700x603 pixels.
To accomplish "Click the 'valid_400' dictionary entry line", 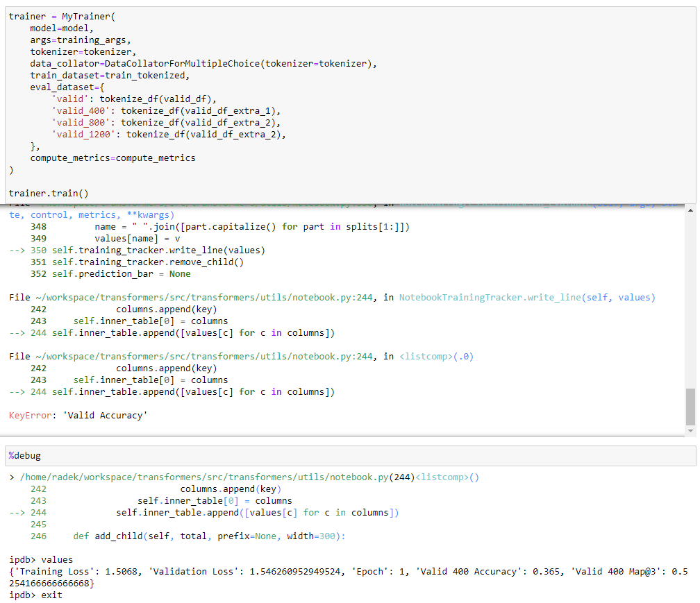I will coord(166,111).
